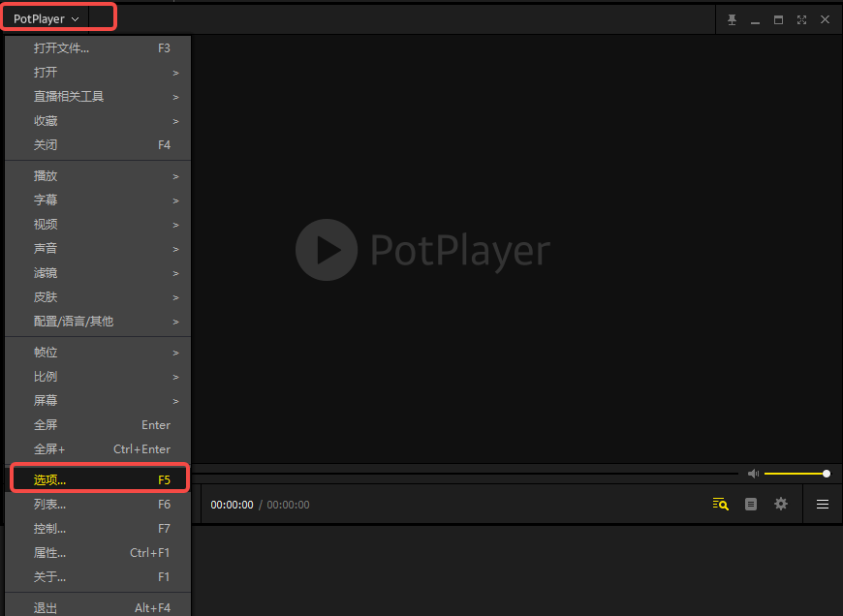Image resolution: width=843 pixels, height=616 pixels.
Task: Click the gray document icon
Action: click(x=751, y=505)
